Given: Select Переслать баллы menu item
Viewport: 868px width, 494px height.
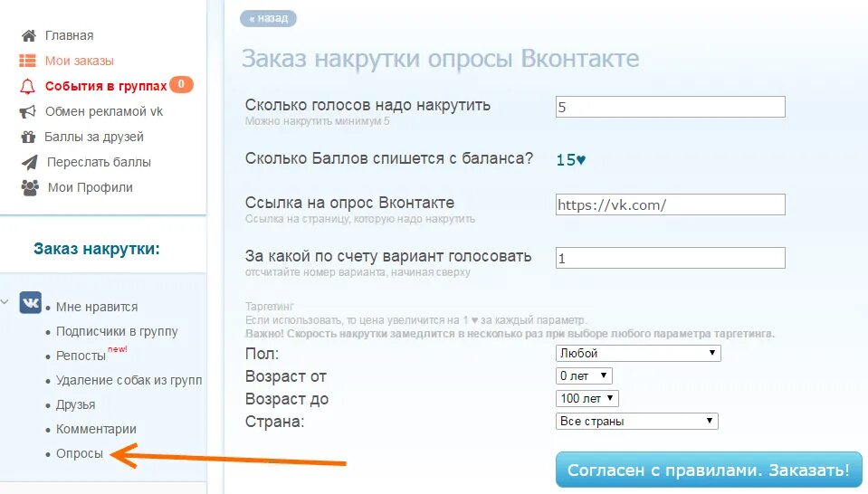Looking at the screenshot, I should click(x=99, y=162).
